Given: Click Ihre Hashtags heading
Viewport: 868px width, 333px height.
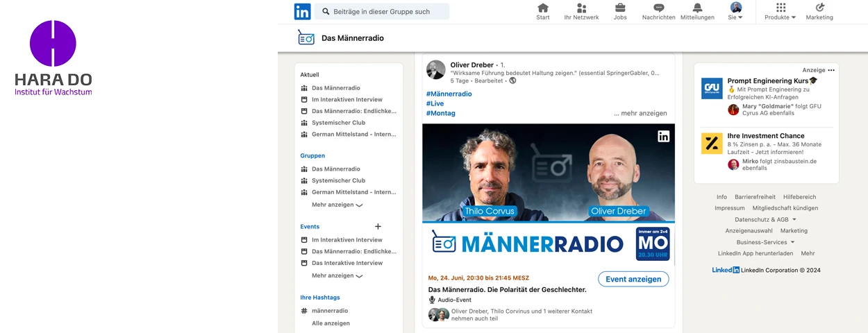Looking at the screenshot, I should (320, 297).
